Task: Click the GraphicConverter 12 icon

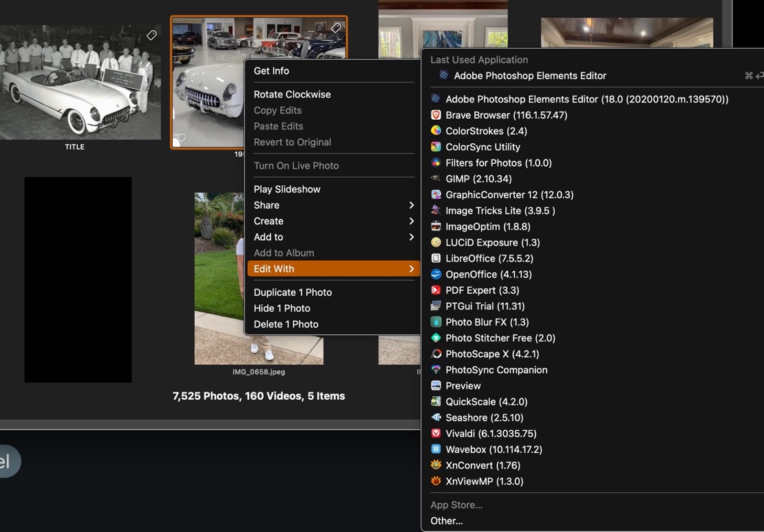Action: coord(436,194)
